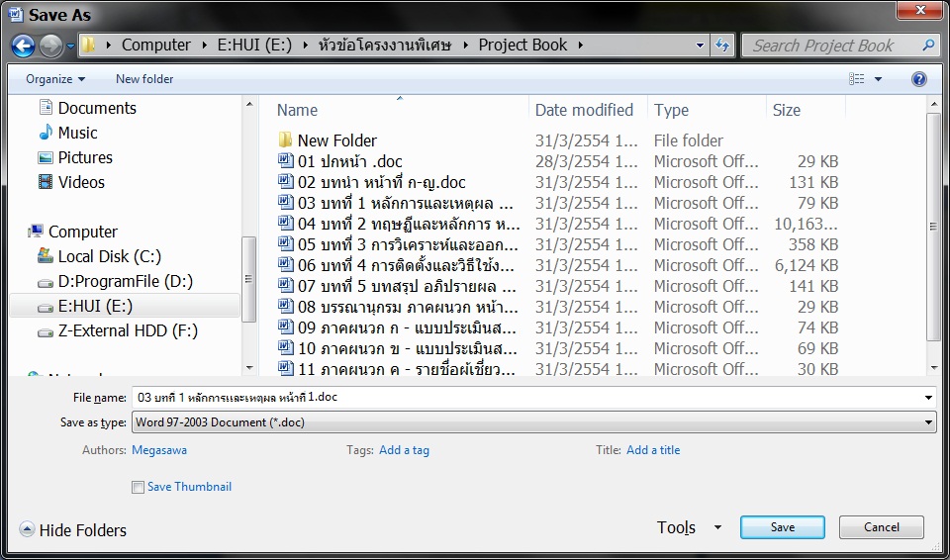Enable the Save Thumbnail checkbox

click(138, 487)
